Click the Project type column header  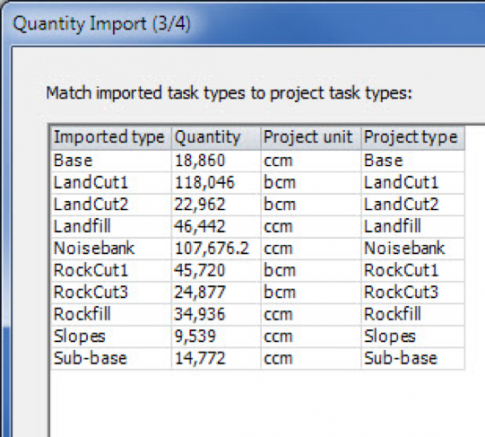tap(413, 137)
